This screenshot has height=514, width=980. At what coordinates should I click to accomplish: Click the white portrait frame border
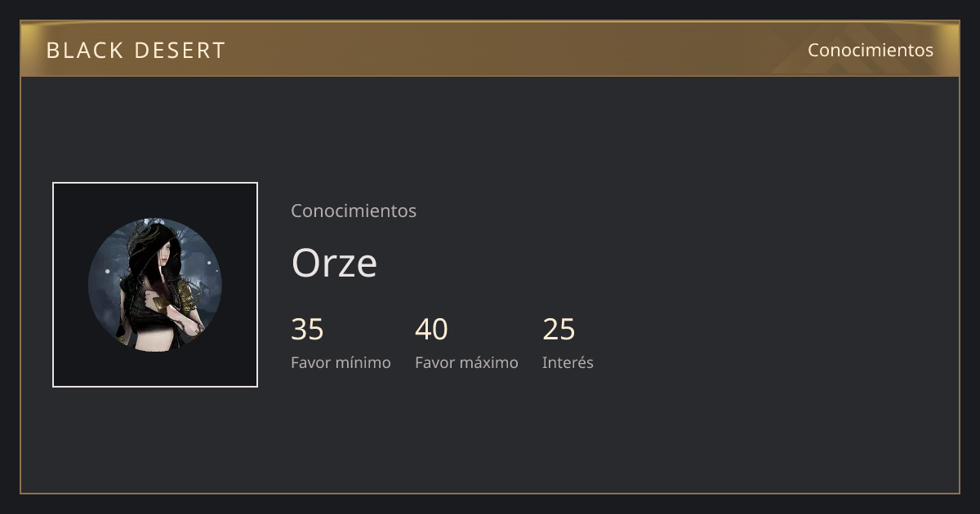point(155,184)
